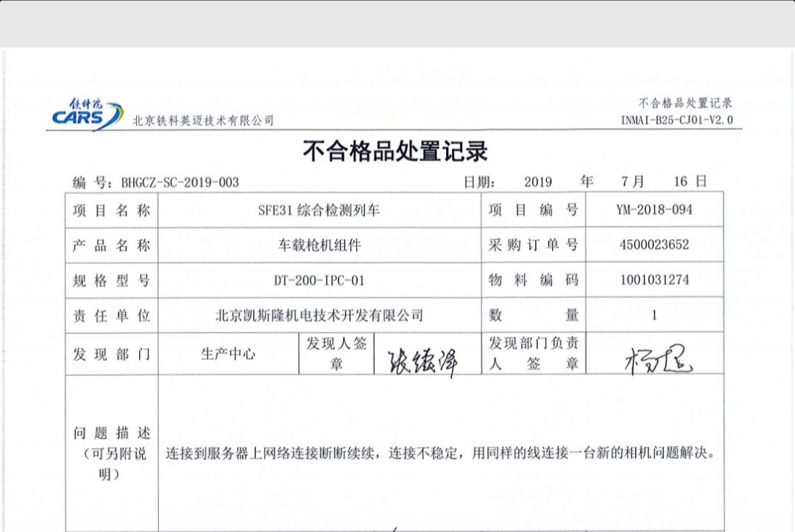Click the 发现部门 label cell
This screenshot has height=532, width=795.
112,354
